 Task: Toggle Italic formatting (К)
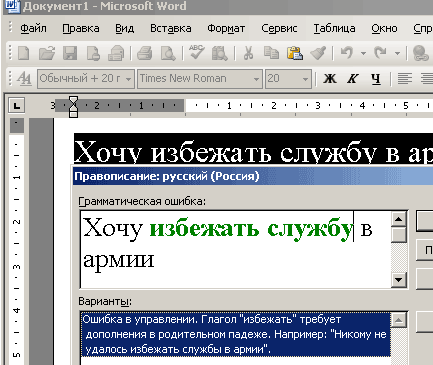(353, 79)
